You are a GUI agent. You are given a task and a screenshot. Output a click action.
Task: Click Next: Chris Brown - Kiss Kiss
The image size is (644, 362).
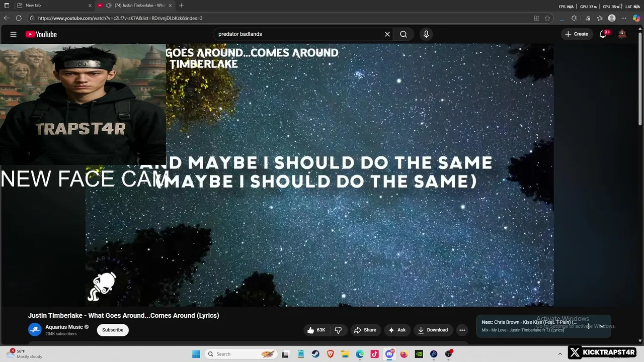(x=529, y=322)
